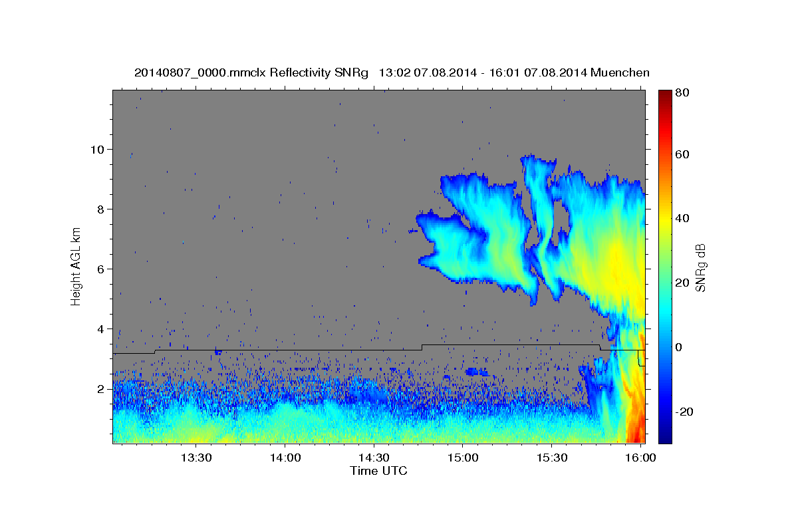Click the 13:30 time tick label

pos(196,458)
